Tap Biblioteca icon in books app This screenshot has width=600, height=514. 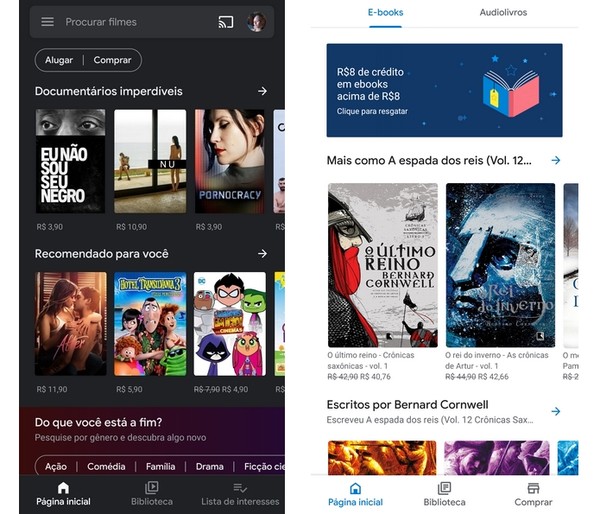tap(444, 488)
